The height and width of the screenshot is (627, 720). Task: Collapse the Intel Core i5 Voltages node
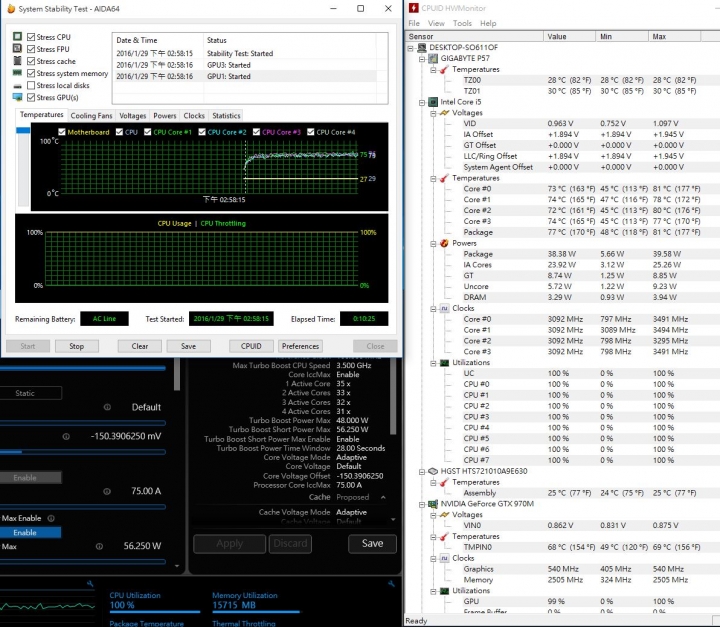point(433,113)
